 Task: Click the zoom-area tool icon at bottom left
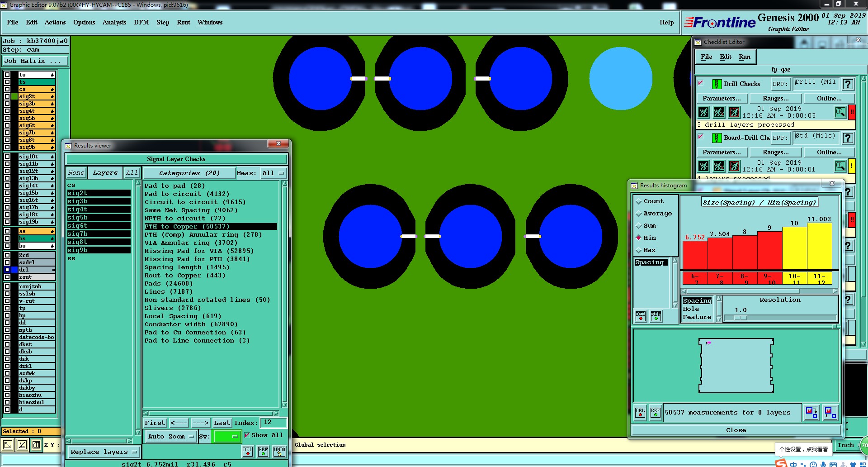point(8,445)
